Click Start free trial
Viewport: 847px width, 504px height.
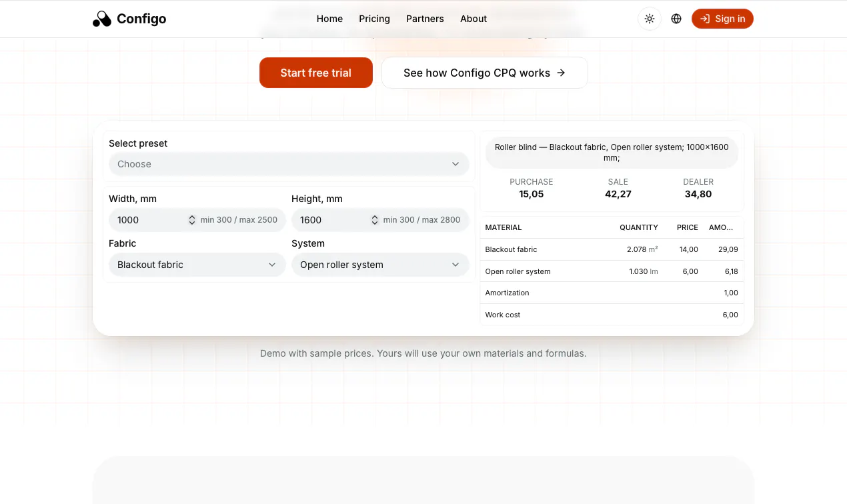pos(316,73)
